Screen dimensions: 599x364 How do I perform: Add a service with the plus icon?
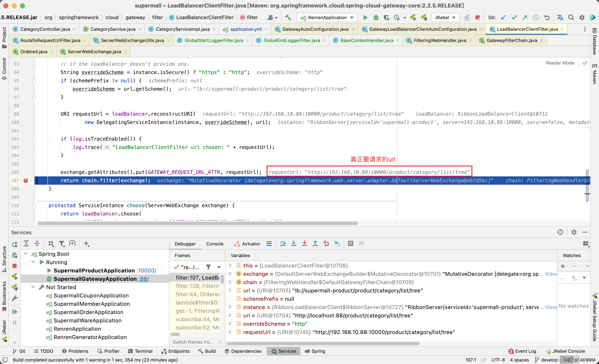click(x=87, y=243)
